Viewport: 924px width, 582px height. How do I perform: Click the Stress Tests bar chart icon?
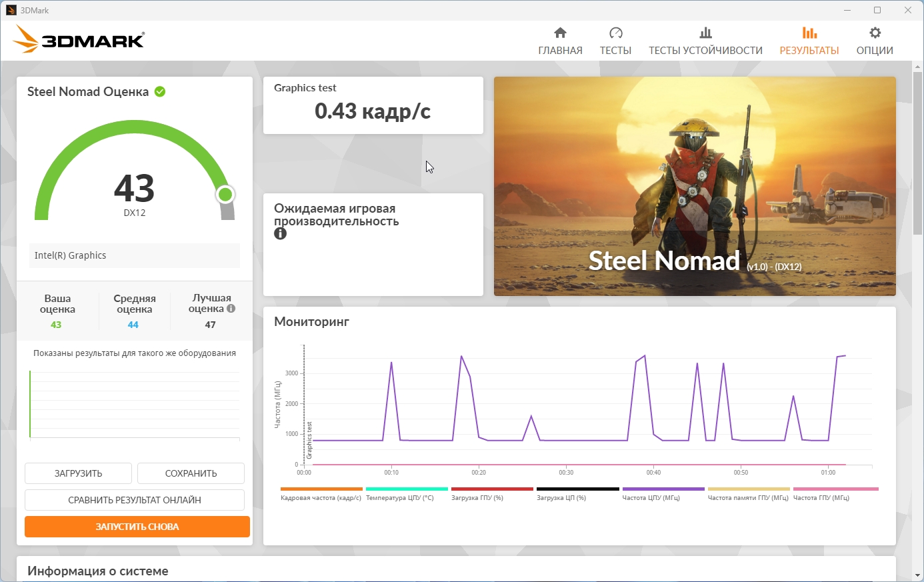click(705, 33)
